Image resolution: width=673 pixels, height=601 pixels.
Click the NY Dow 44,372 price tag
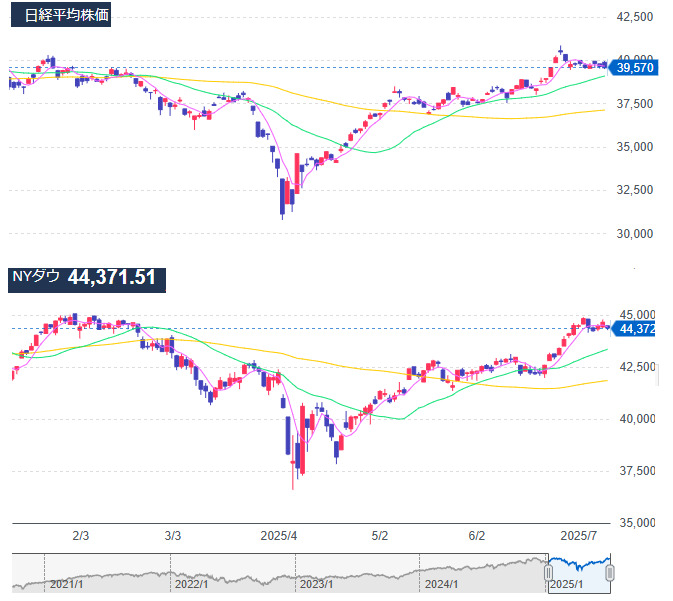pos(636,328)
